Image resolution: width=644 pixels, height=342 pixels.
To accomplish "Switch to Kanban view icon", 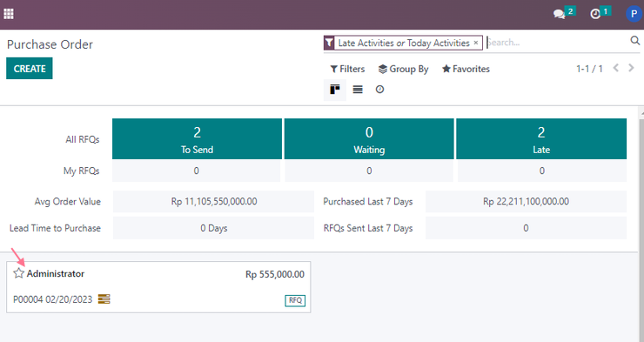I will (335, 90).
